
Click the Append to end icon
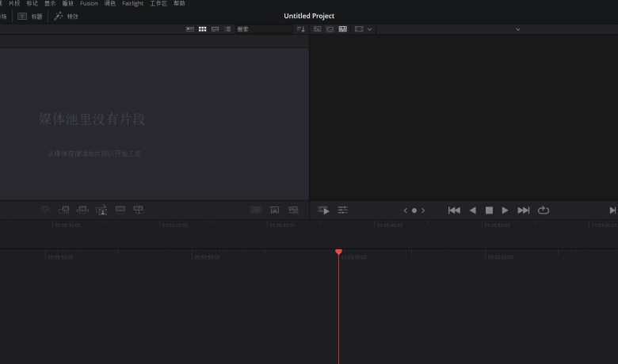point(64,210)
